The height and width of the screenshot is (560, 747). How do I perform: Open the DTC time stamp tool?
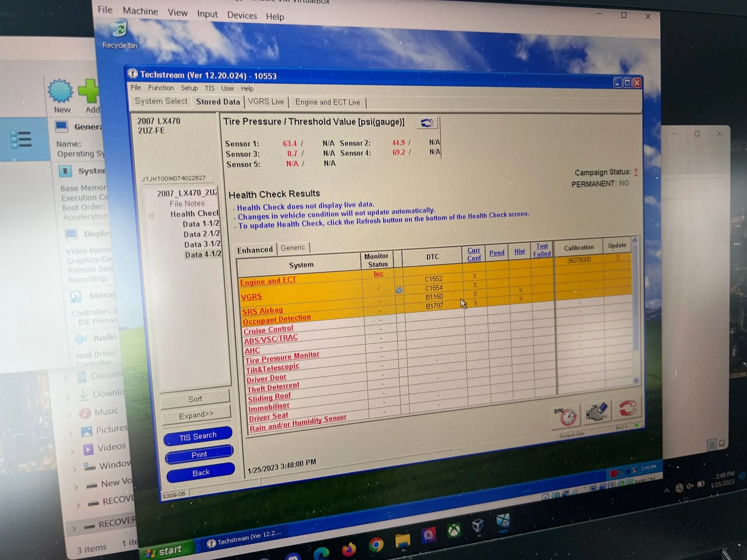(x=566, y=416)
